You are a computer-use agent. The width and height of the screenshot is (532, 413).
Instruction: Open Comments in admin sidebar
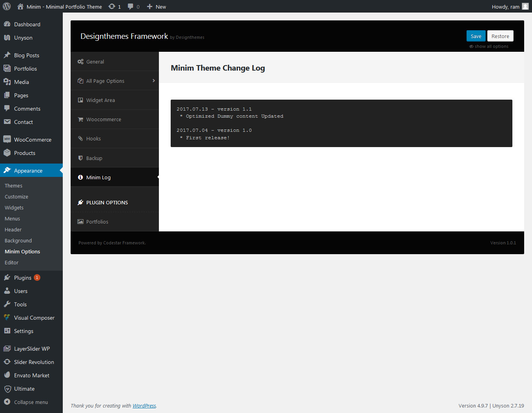31,108
